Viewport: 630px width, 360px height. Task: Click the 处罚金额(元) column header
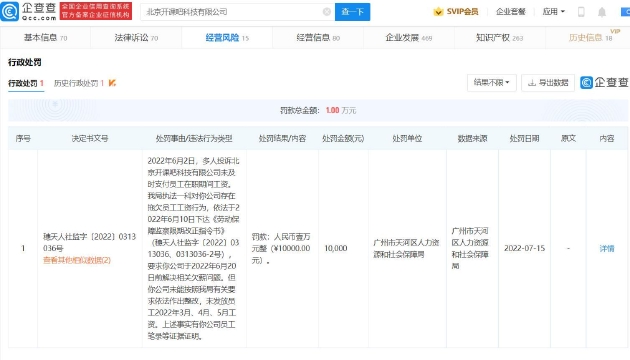[343, 138]
